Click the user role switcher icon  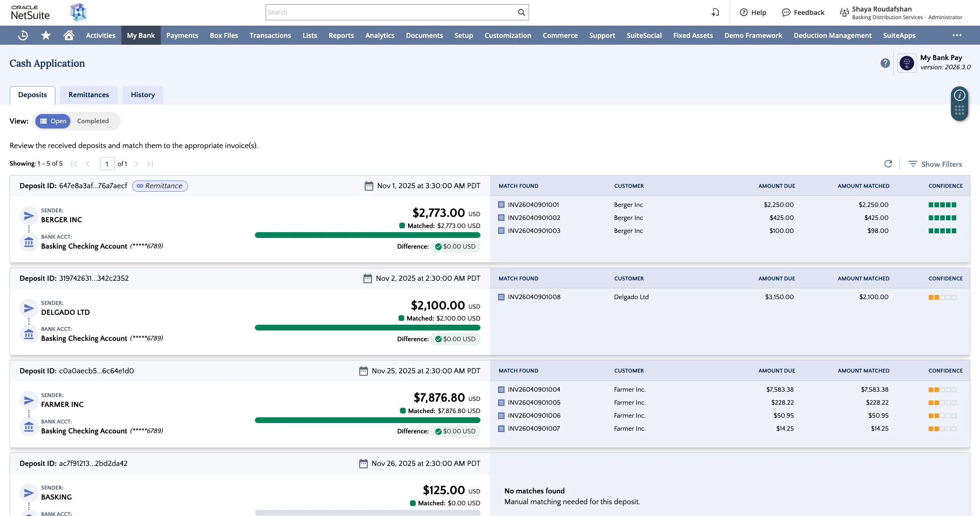[x=844, y=13]
